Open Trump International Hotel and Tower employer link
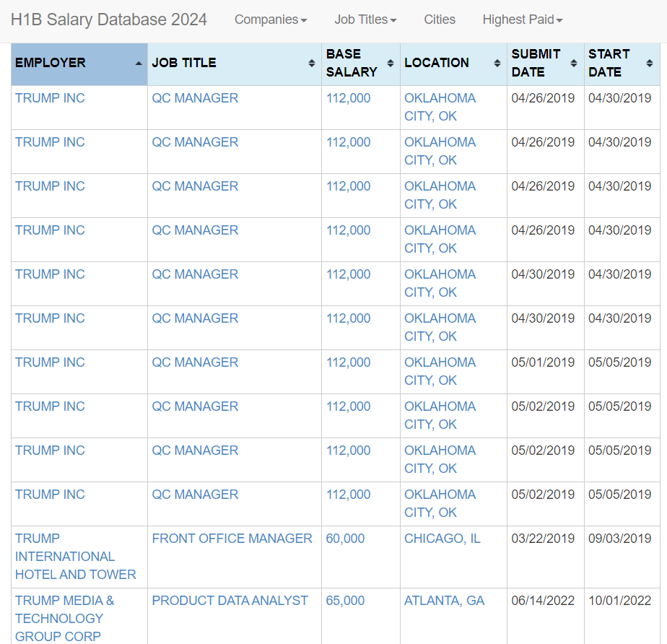 pyautogui.click(x=75, y=557)
